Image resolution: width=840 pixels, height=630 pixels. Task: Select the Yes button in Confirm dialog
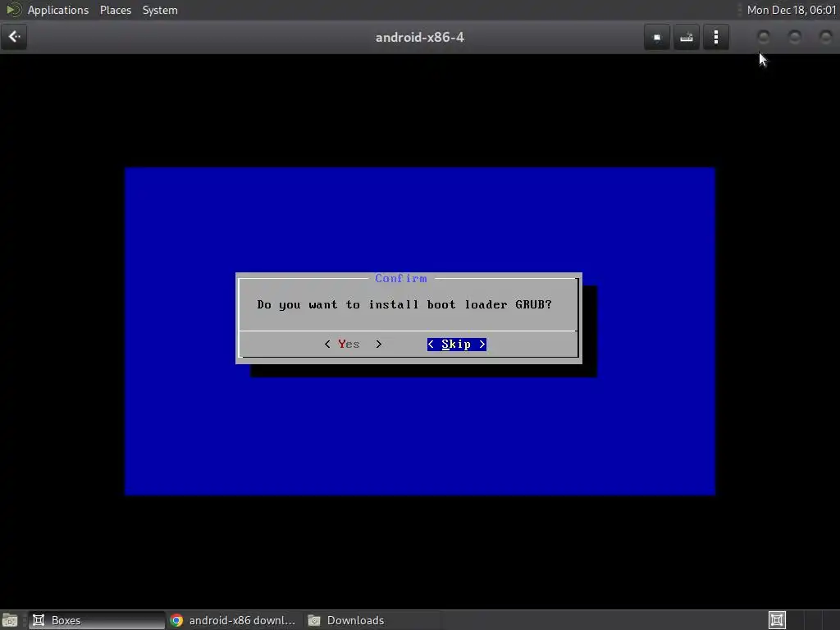(353, 344)
